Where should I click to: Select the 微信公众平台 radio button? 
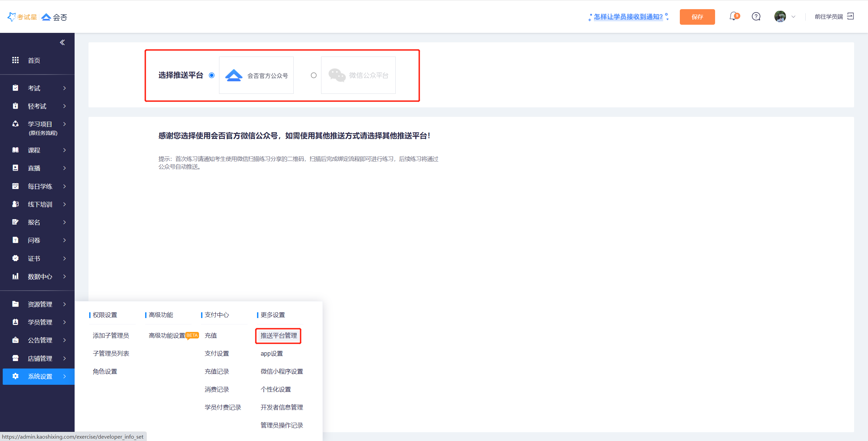point(314,75)
